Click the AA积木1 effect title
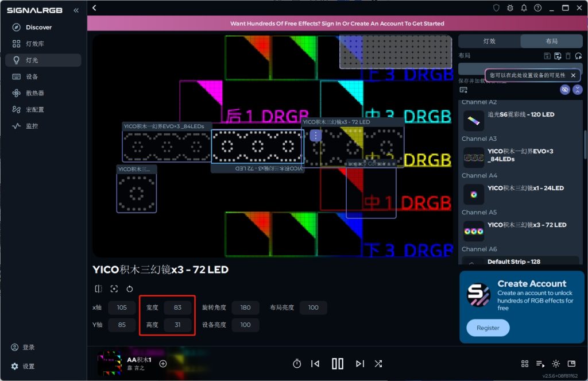Screen dimensions: 588x381 (139, 360)
